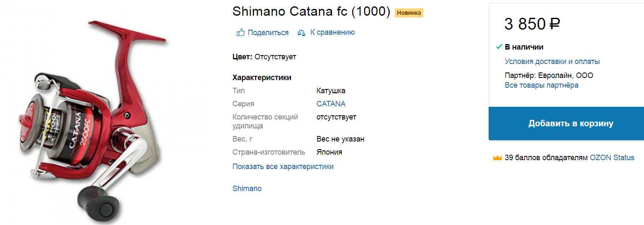The height and width of the screenshot is (225, 644).
Task: Open the Shimano brand link
Action: (x=247, y=189)
